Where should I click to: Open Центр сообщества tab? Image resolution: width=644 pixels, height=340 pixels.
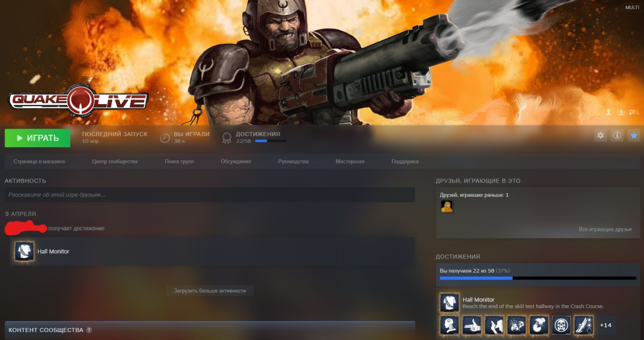coord(115,161)
